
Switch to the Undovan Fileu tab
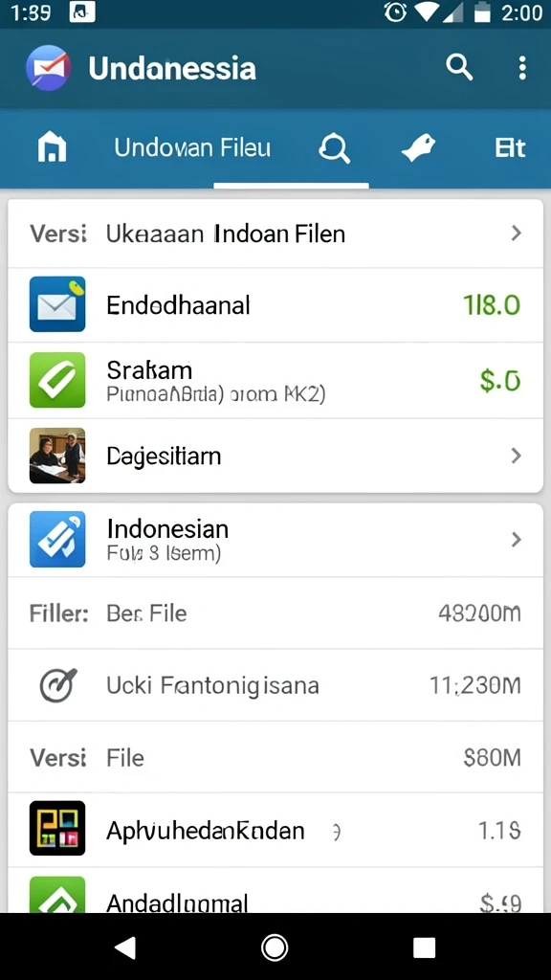click(x=192, y=148)
